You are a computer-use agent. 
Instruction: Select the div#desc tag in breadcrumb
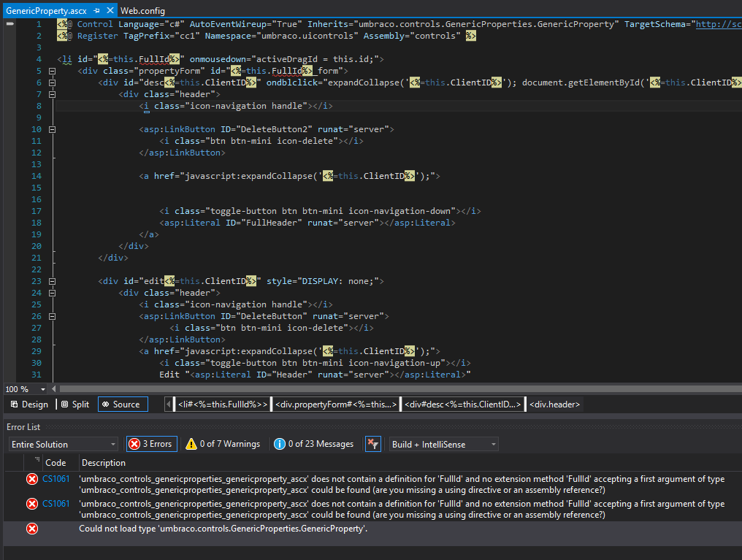point(463,404)
